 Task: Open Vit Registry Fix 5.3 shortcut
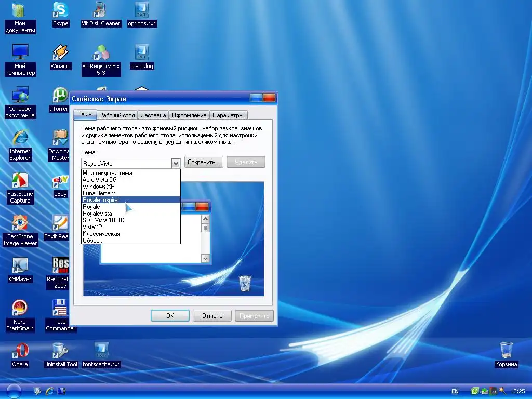point(101,60)
